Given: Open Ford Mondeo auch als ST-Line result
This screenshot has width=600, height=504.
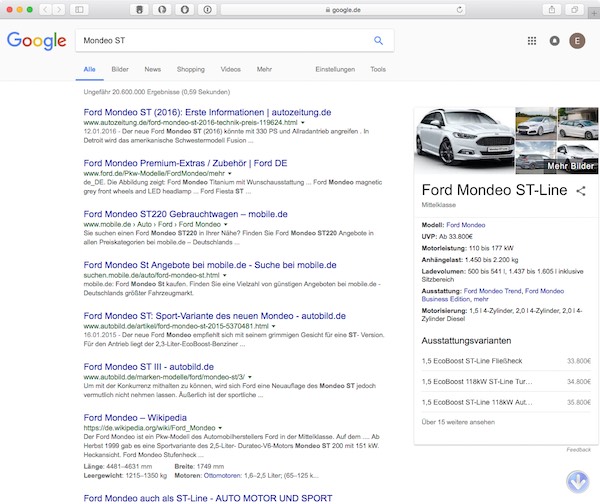Looking at the screenshot, I should click(x=208, y=498).
